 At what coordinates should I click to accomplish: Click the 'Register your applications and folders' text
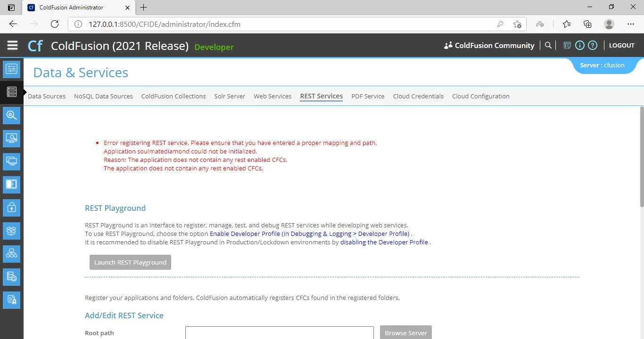coord(242,298)
